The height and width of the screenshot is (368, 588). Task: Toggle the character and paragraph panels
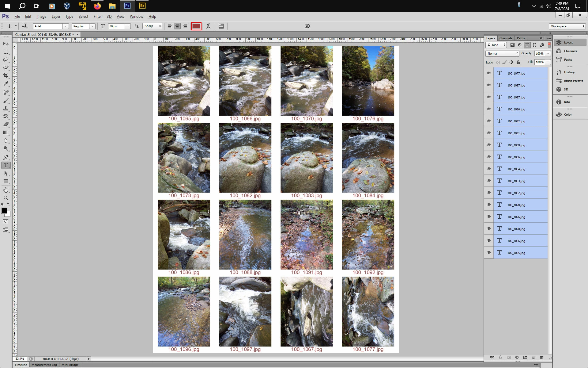pyautogui.click(x=221, y=26)
